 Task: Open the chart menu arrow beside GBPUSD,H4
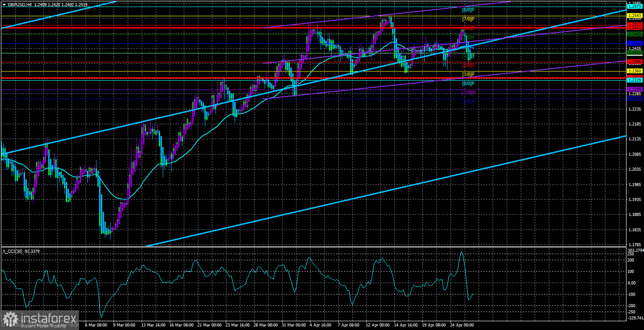pyautogui.click(x=4, y=4)
